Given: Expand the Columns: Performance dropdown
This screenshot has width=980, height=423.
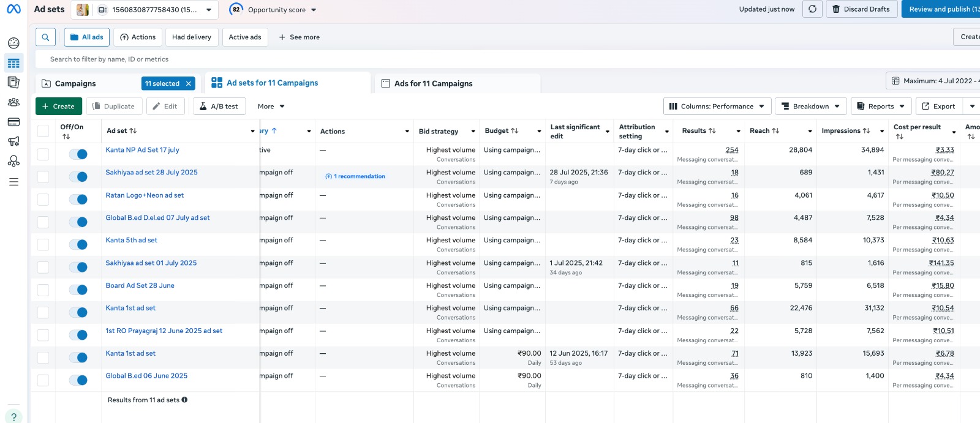Looking at the screenshot, I should pos(717,107).
